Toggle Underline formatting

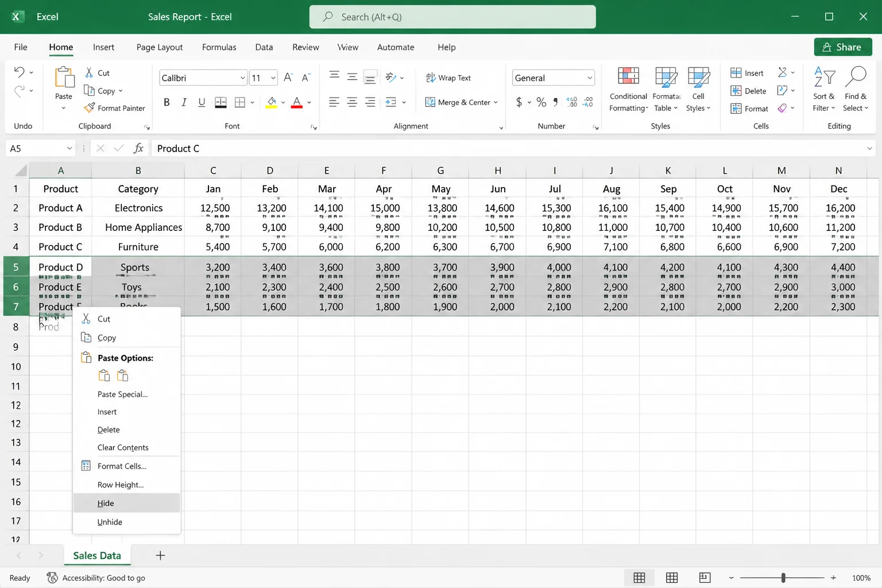[202, 102]
